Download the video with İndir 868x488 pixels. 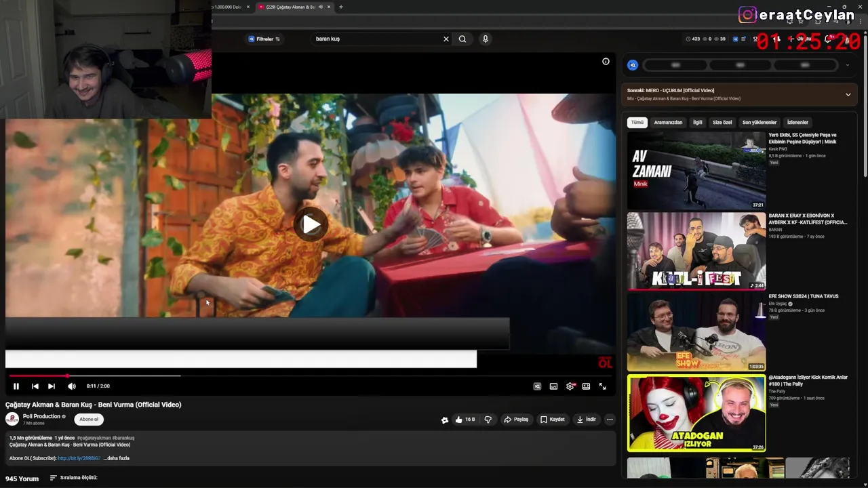(x=586, y=420)
